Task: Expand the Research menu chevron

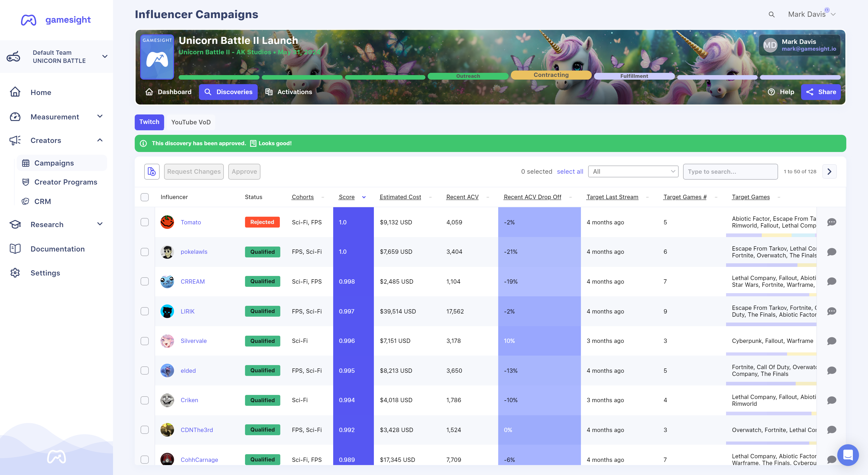Action: [x=100, y=224]
